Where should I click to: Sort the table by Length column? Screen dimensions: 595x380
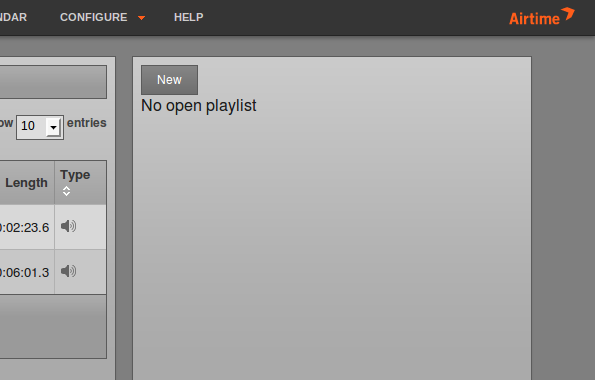click(27, 183)
